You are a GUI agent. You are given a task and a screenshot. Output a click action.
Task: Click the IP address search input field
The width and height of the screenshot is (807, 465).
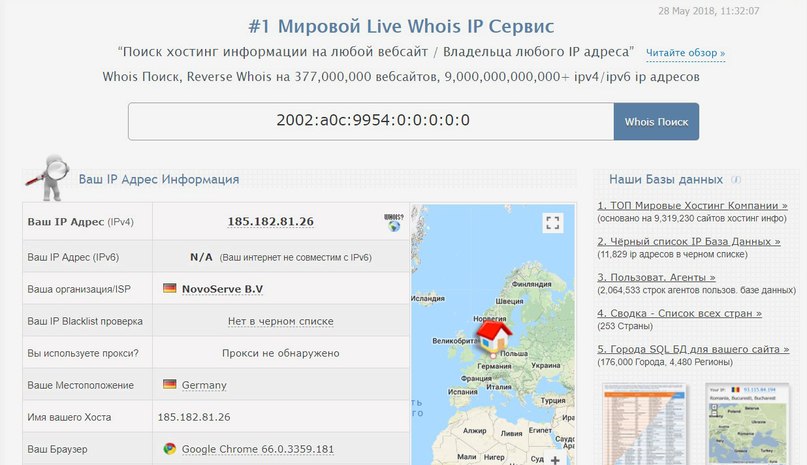click(370, 121)
